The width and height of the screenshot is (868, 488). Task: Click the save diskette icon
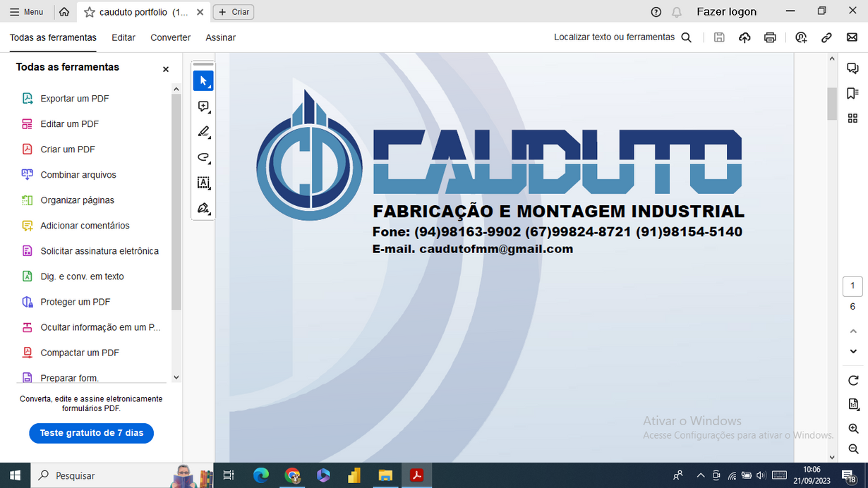[719, 37]
